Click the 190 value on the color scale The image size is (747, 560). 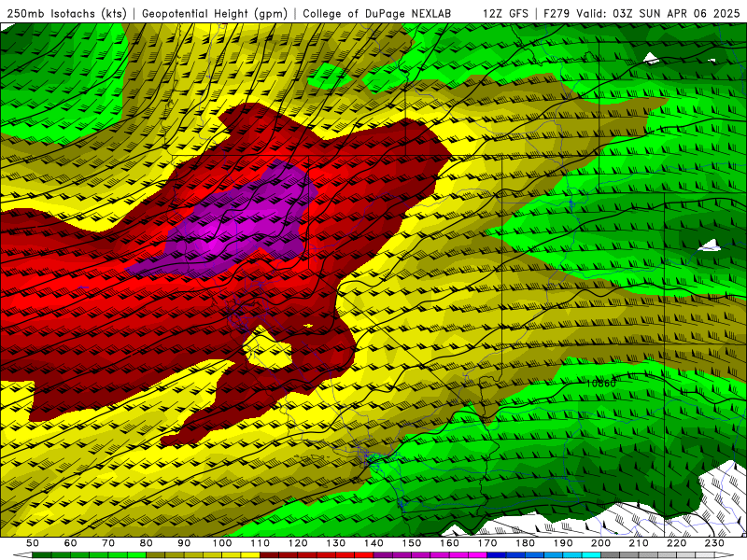point(563,543)
